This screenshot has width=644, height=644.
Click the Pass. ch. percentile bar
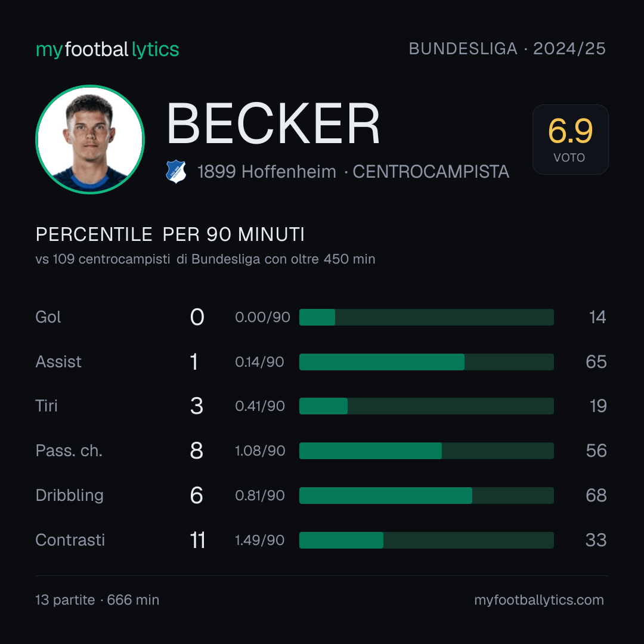point(426,451)
